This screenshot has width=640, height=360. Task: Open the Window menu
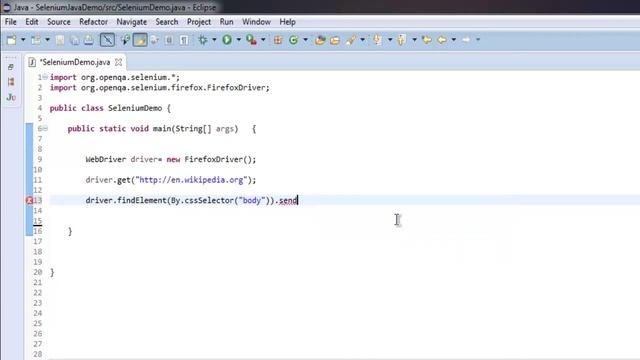(256, 22)
